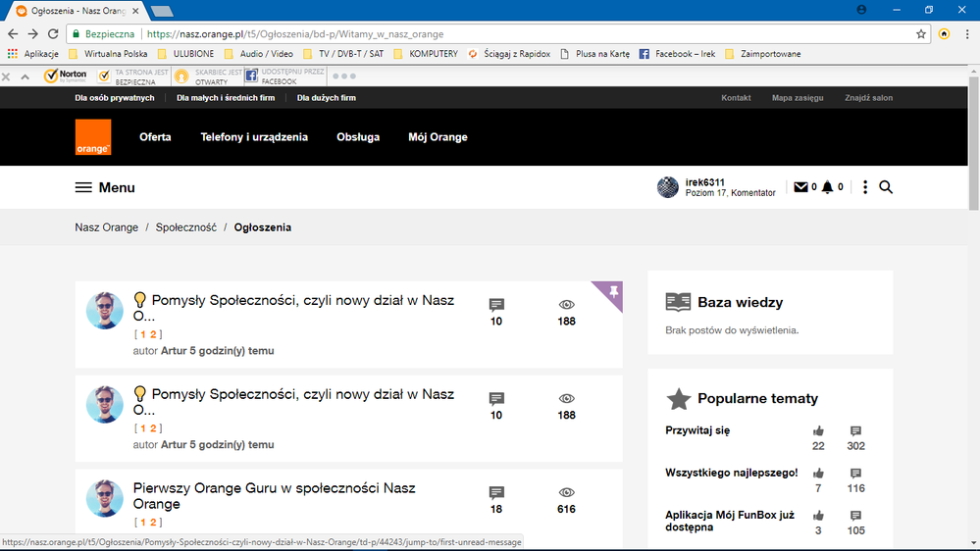
Task: Open the Kontakt link
Action: click(736, 98)
